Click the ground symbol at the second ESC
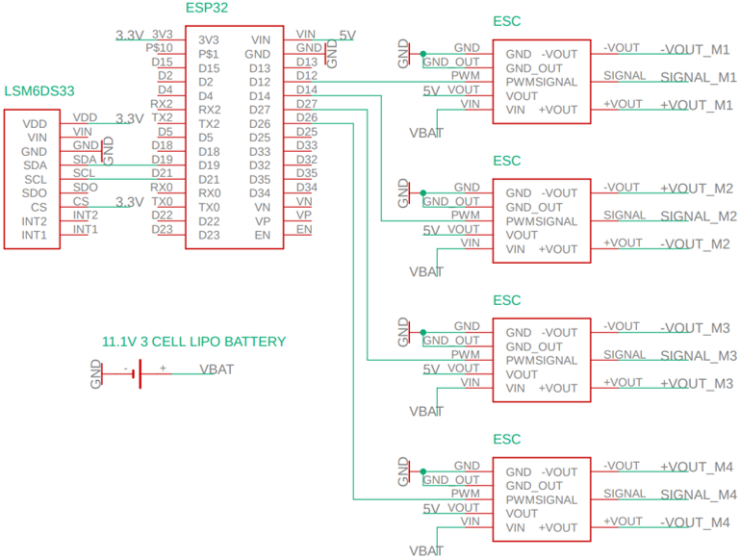The width and height of the screenshot is (741, 560). pos(405,193)
